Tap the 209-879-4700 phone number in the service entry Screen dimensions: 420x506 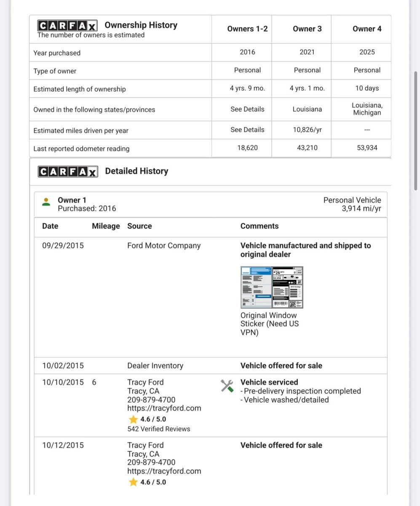(x=151, y=399)
